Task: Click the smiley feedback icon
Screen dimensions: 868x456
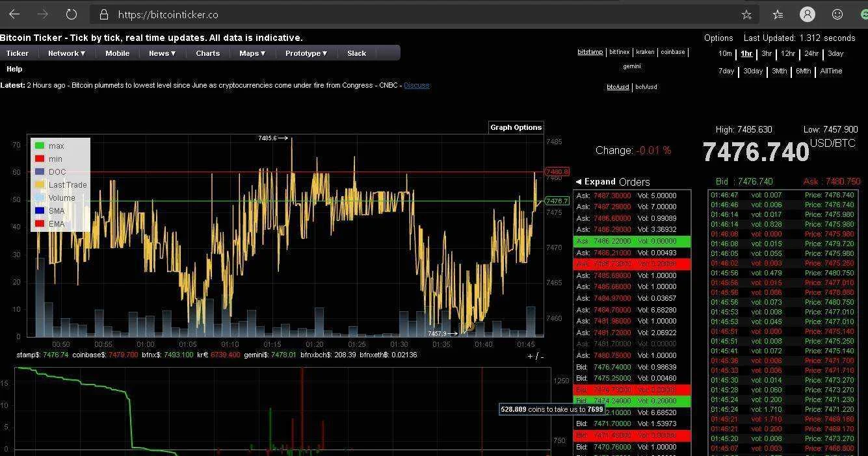Action: [837, 14]
